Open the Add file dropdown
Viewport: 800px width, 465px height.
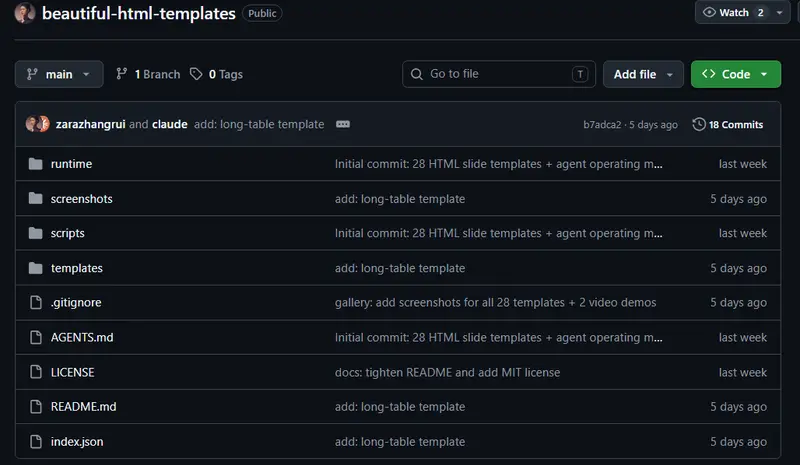coord(643,75)
